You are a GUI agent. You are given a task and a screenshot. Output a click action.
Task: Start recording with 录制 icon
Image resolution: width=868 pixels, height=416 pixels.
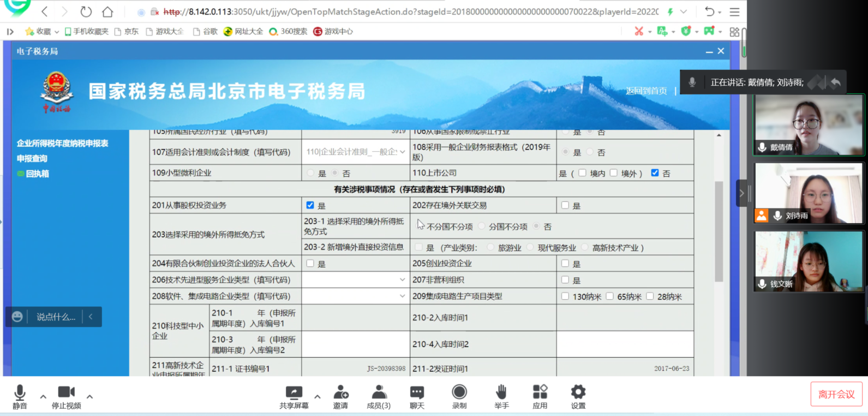pyautogui.click(x=459, y=393)
